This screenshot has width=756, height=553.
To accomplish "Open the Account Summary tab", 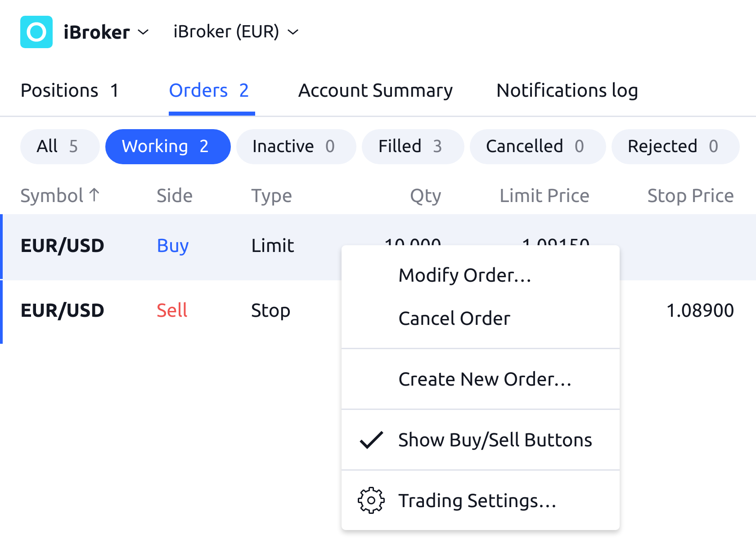I will (375, 90).
